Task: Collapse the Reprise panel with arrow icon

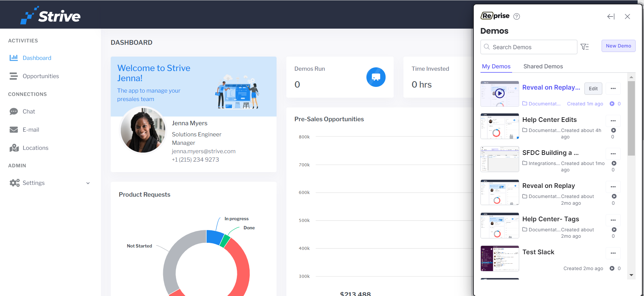Action: [611, 17]
